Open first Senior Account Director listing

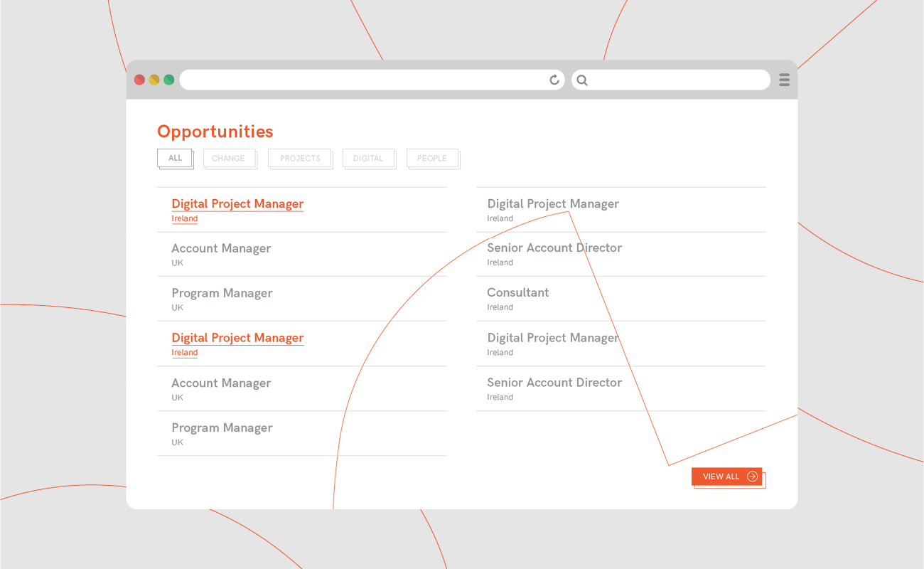[554, 248]
